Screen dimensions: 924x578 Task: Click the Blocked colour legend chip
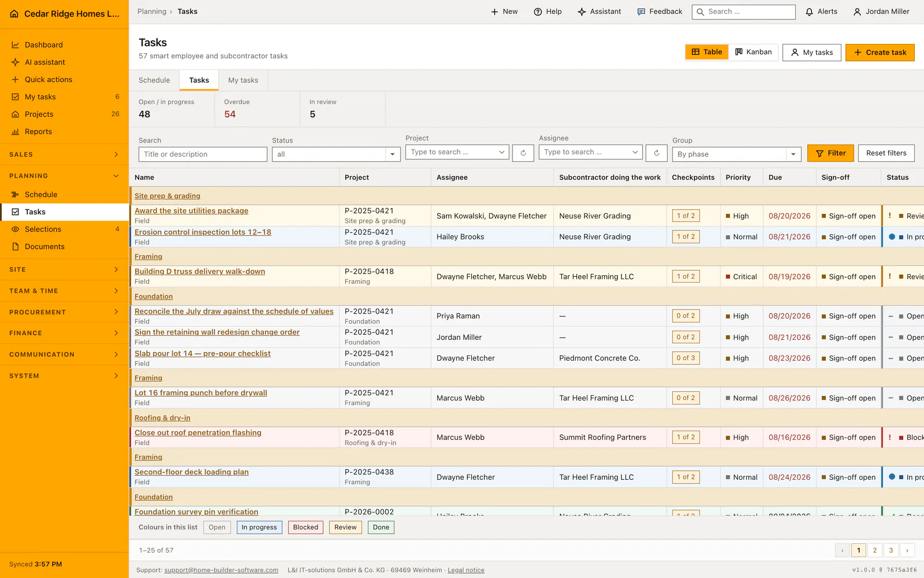click(x=305, y=527)
